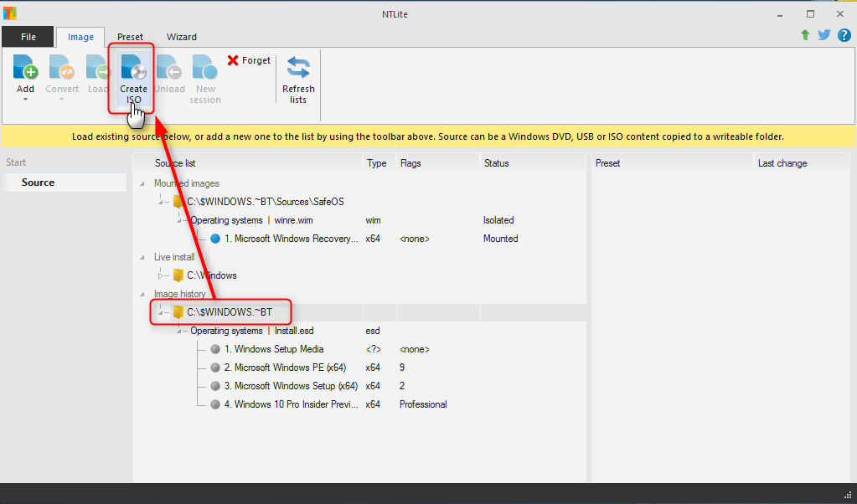Minimize the NTLite window
Screen dimensions: 857x504
(x=780, y=14)
